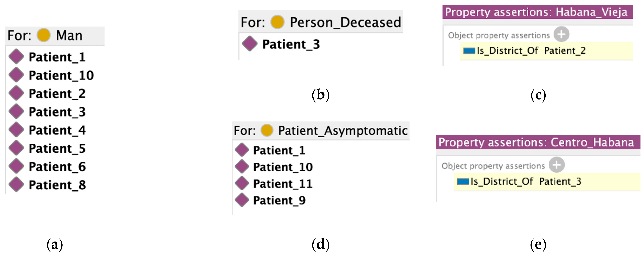Click the purple diamond beside Patient_10 under Man

(16, 75)
